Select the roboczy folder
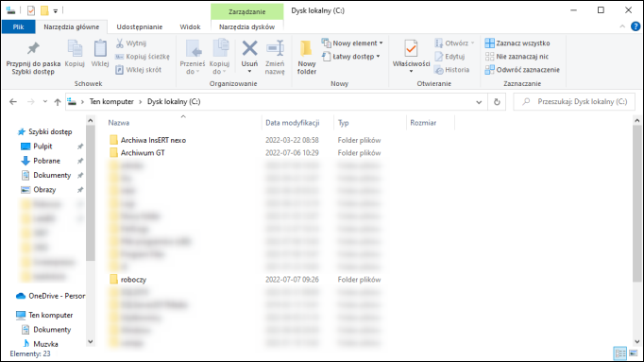 coord(127,280)
